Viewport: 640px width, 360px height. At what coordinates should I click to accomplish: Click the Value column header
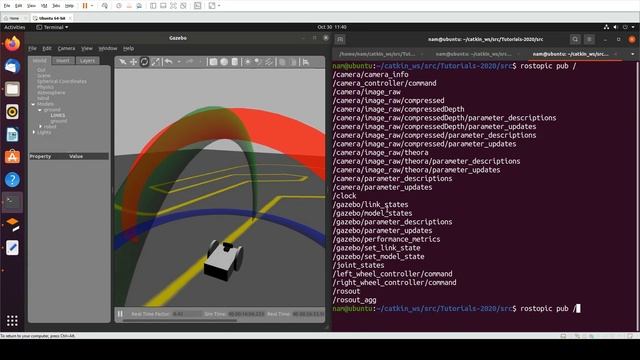76,156
